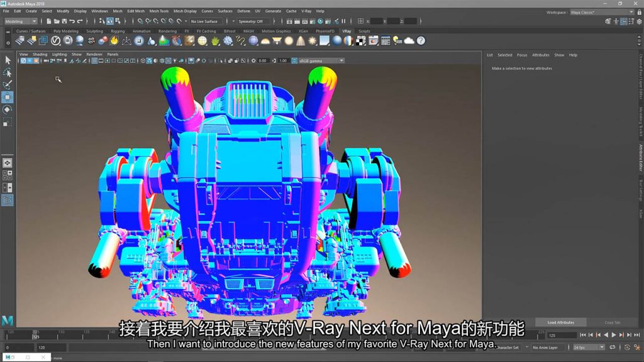This screenshot has height=362, width=644.
Task: Activate the Lasso select tool
Action: [8, 73]
